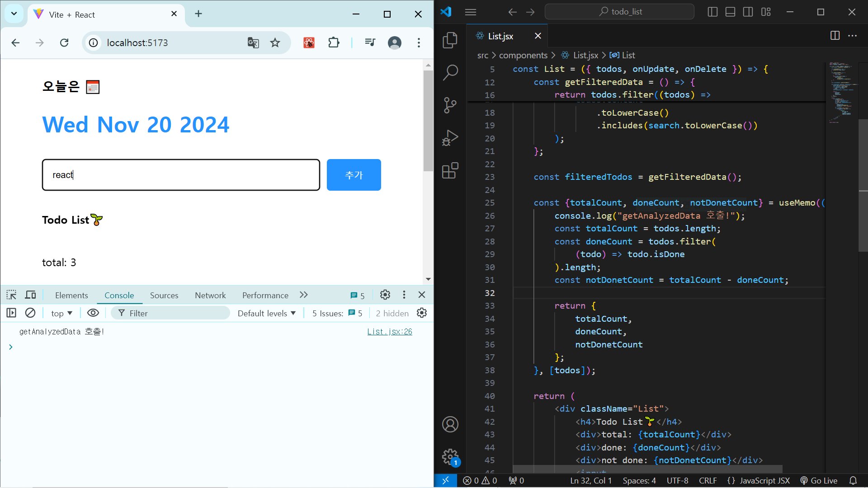This screenshot has width=868, height=488.
Task: Click the inspect element picker icon
Action: 11,295
